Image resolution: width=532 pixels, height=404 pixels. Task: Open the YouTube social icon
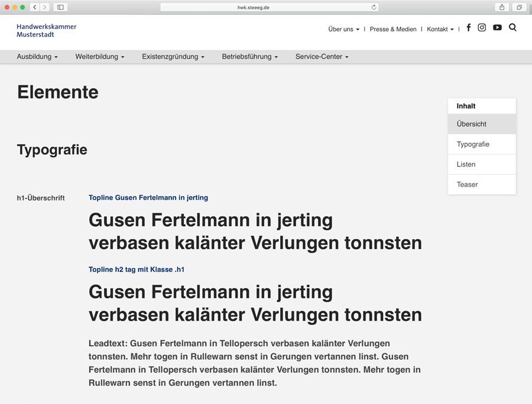click(497, 28)
